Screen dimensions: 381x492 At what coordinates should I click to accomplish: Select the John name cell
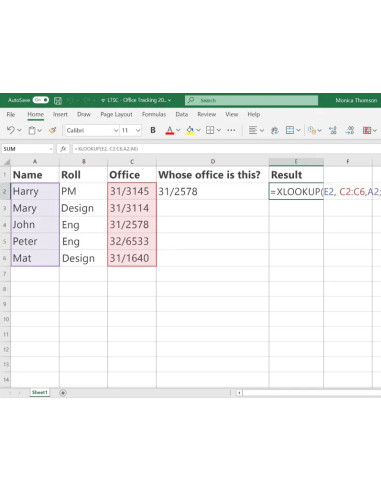35,225
